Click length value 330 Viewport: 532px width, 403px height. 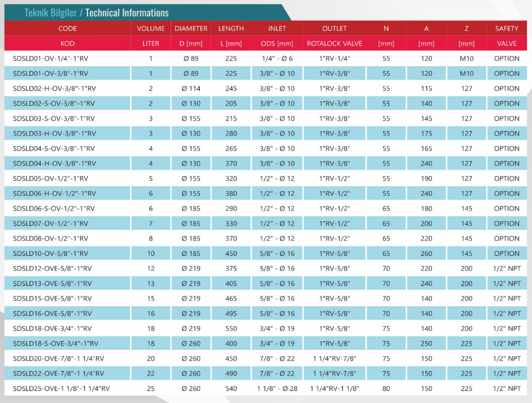point(231,223)
